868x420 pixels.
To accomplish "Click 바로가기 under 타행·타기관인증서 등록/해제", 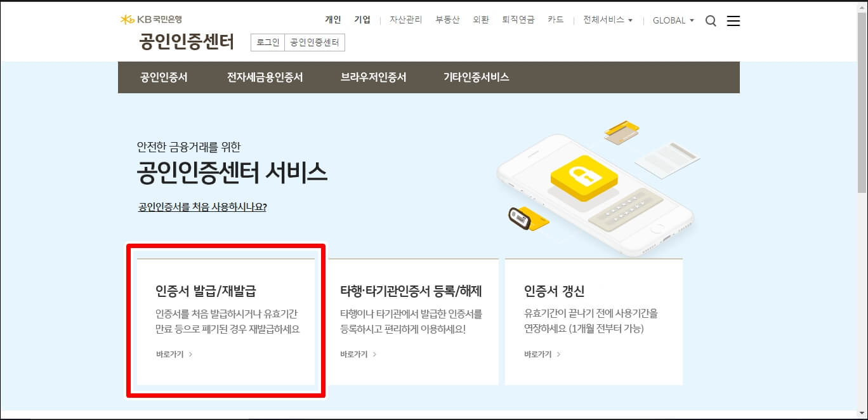I will coord(358,354).
